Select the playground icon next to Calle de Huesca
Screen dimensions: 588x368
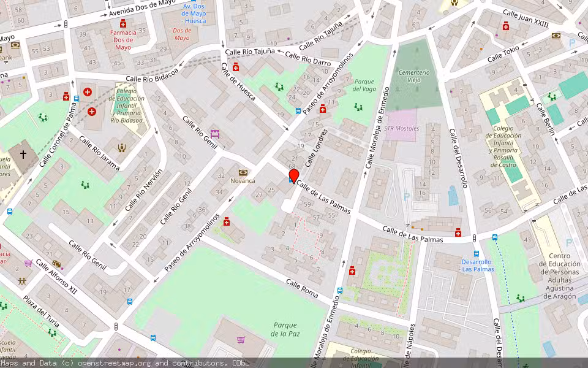click(279, 87)
